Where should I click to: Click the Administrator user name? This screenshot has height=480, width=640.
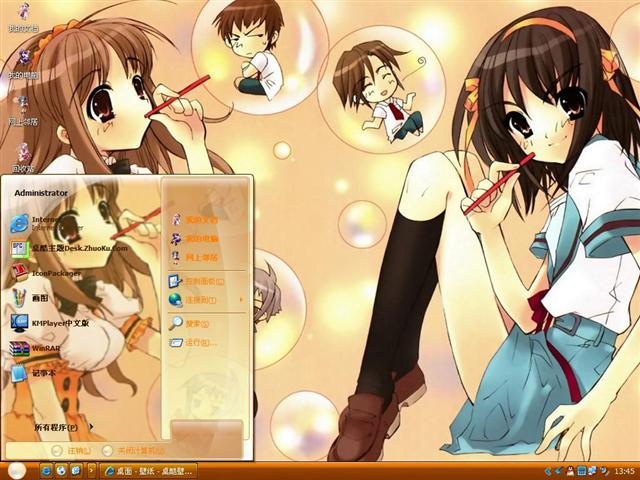pyautogui.click(x=41, y=193)
